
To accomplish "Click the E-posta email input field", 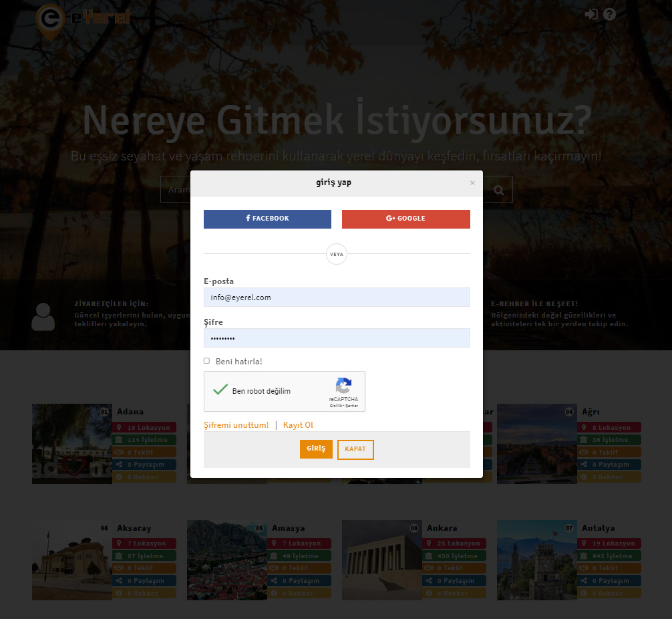I will pyautogui.click(x=337, y=297).
